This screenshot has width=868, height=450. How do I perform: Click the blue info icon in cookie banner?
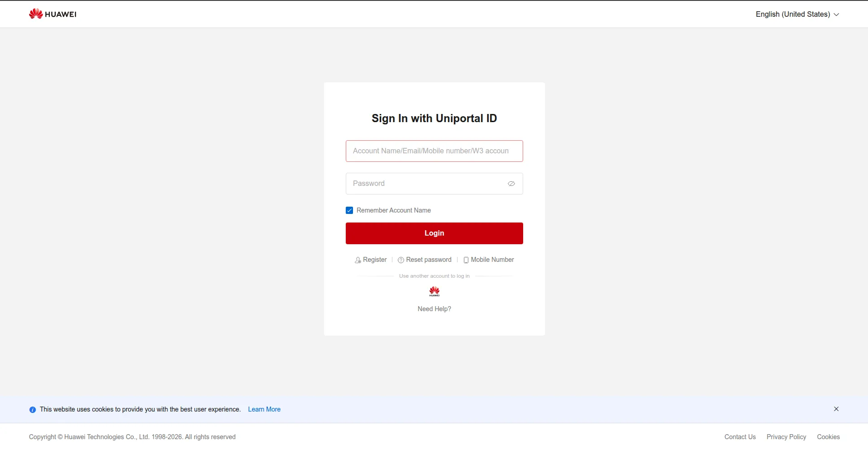(33, 410)
